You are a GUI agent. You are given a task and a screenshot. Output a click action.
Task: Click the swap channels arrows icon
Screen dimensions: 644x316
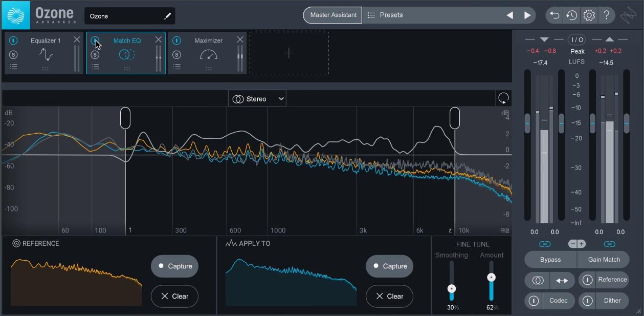[562, 280]
